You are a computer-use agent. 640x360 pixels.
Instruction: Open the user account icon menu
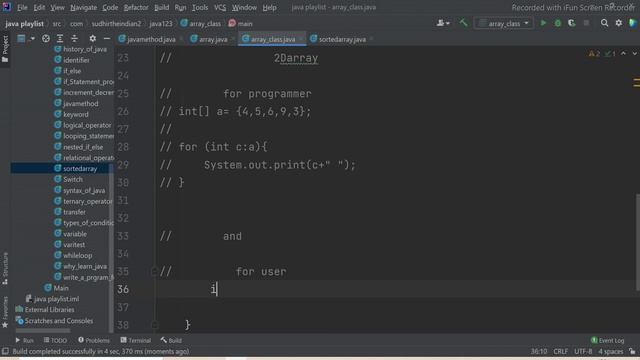click(443, 23)
